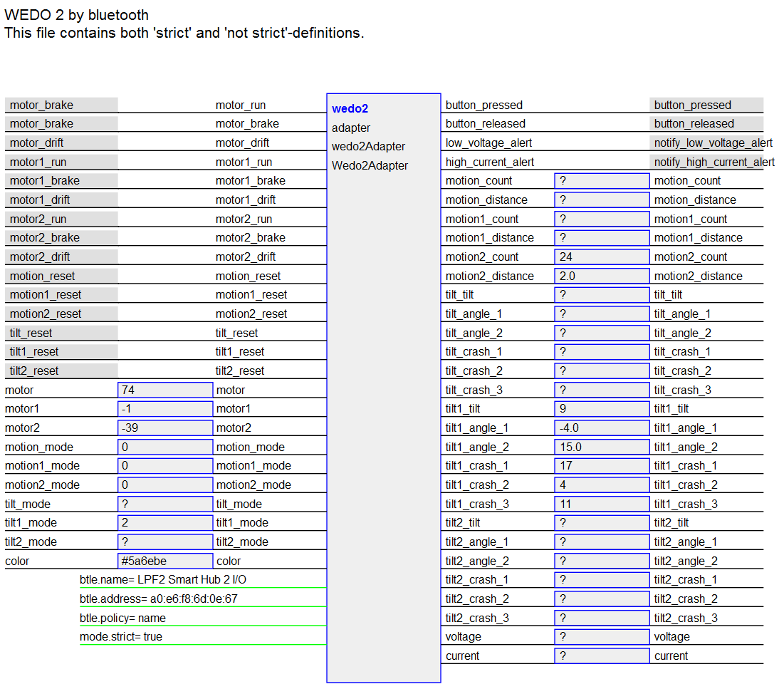The image size is (784, 689).
Task: Select the motion_distance output value field
Action: (x=602, y=200)
